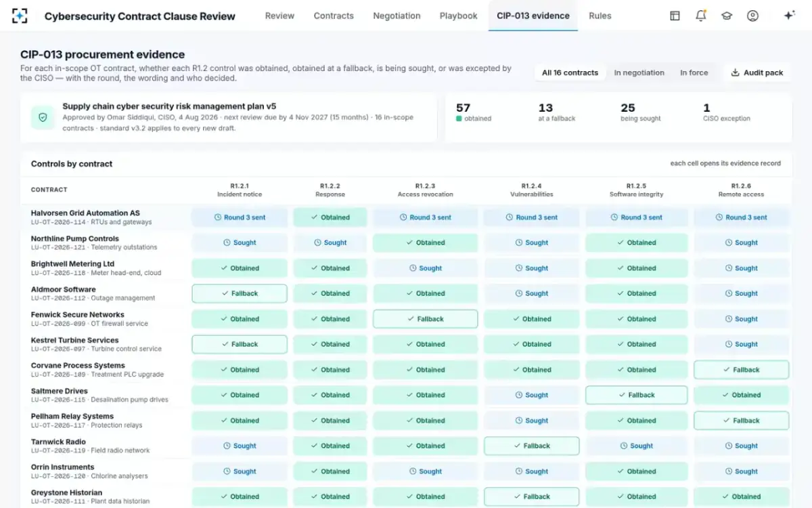The height and width of the screenshot is (508, 812).
Task: Click the graduation cap learning icon
Action: tap(727, 16)
